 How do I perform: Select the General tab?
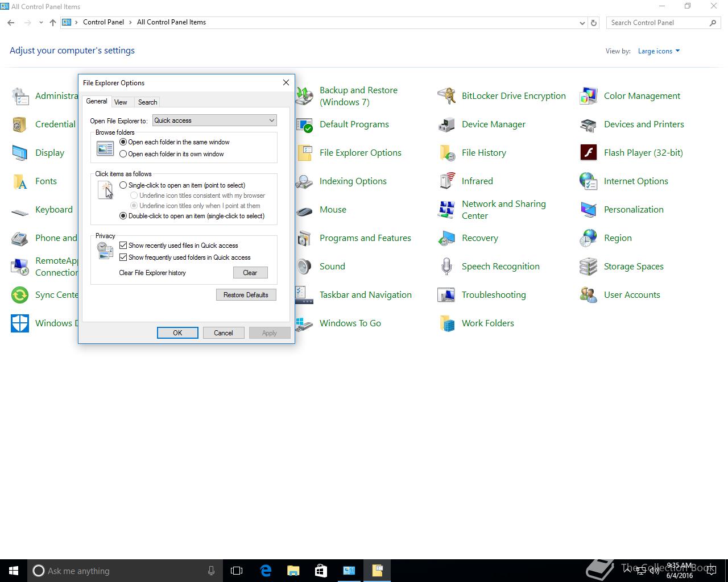pyautogui.click(x=96, y=101)
